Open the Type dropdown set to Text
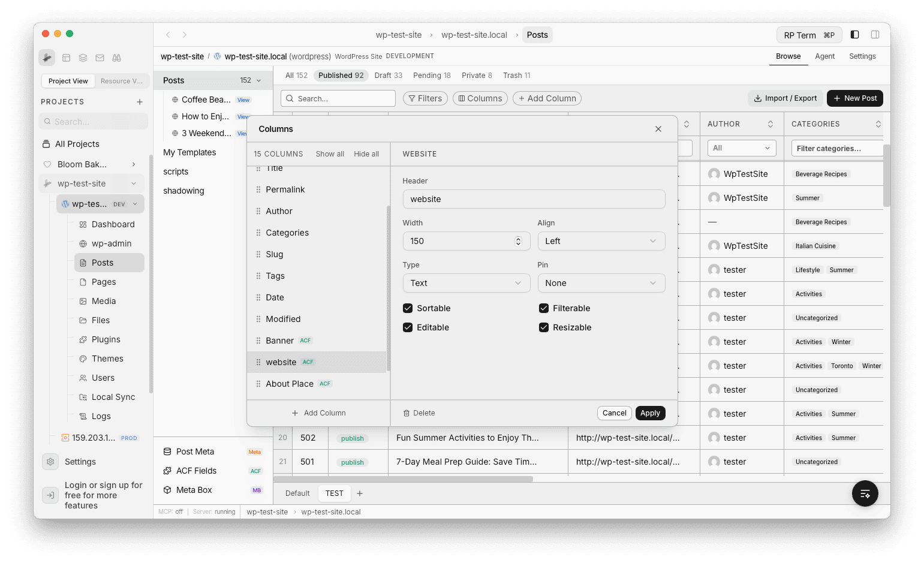The image size is (924, 563). (466, 282)
